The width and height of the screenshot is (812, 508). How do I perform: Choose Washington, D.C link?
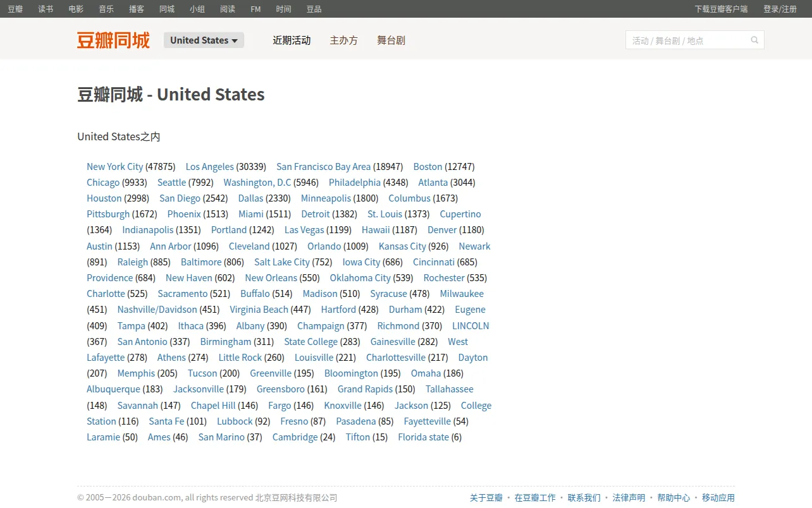click(x=257, y=183)
